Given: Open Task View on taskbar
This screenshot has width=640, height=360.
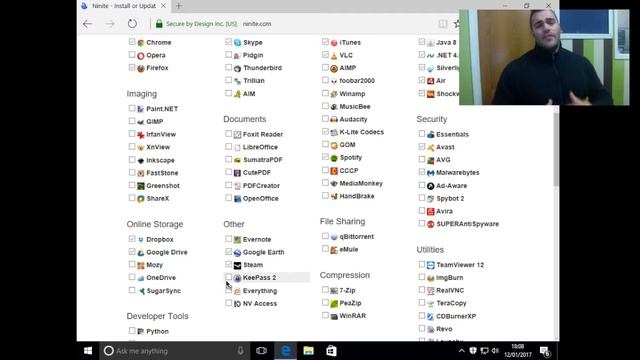Looking at the screenshot, I should (x=261, y=351).
